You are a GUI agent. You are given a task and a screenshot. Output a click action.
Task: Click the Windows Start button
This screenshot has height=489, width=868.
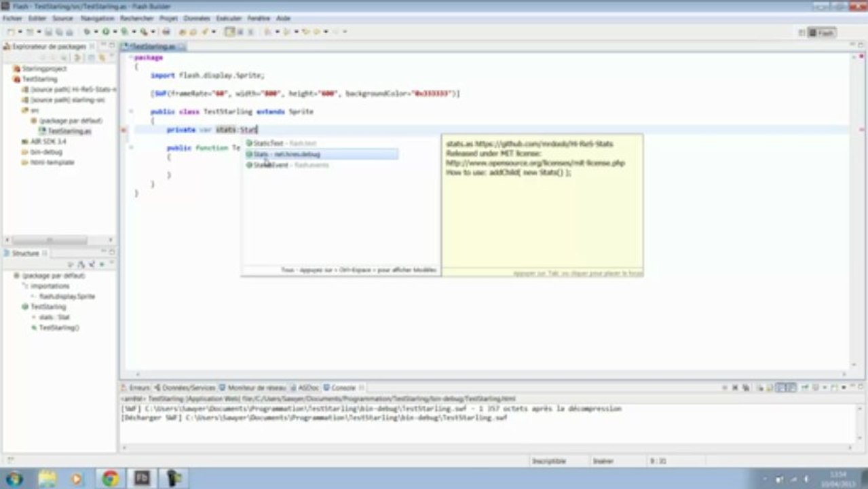click(14, 479)
